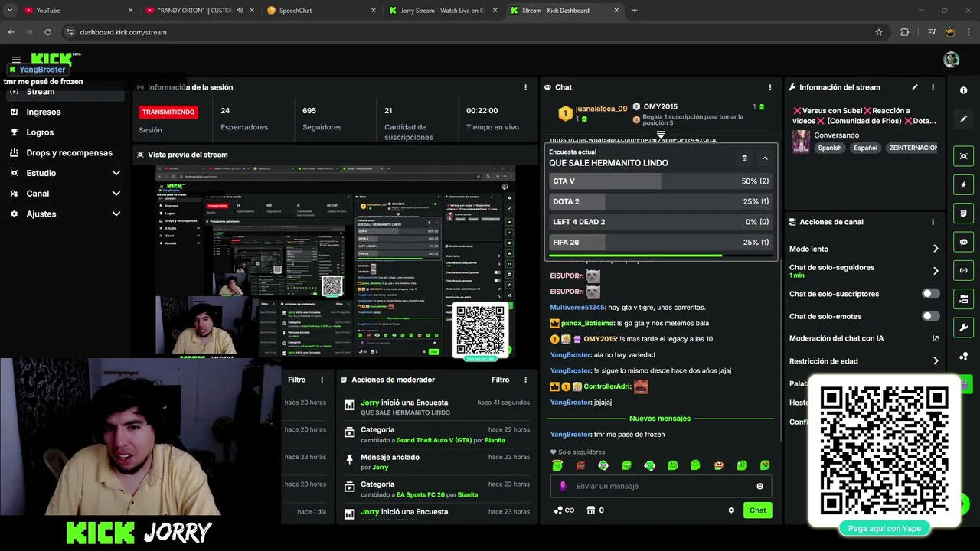
Task: Click the broadcast signal icon in right rail
Action: click(963, 270)
